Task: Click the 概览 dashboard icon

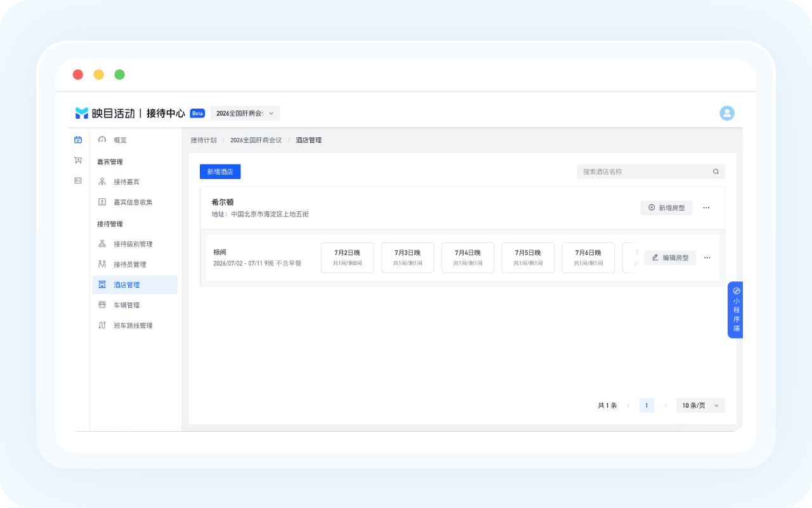Action: coord(102,140)
